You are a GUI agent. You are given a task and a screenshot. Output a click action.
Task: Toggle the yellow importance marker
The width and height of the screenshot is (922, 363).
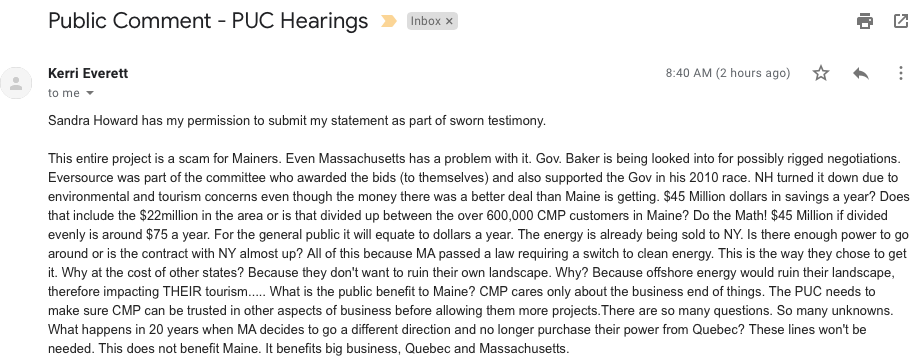click(389, 21)
